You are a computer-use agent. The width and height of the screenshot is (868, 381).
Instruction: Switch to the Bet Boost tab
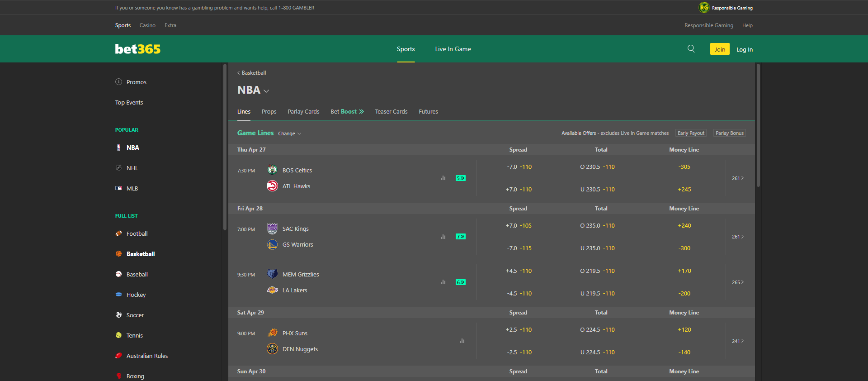[347, 112]
